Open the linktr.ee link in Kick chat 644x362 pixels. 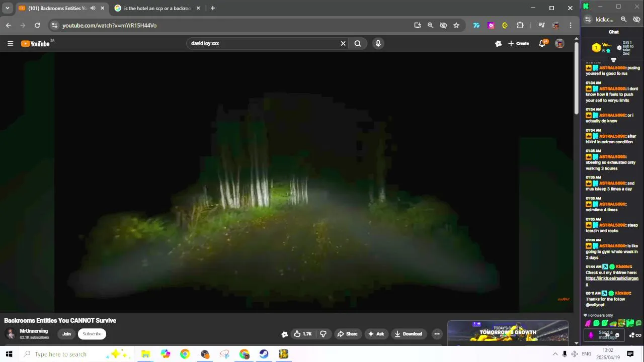point(612,279)
